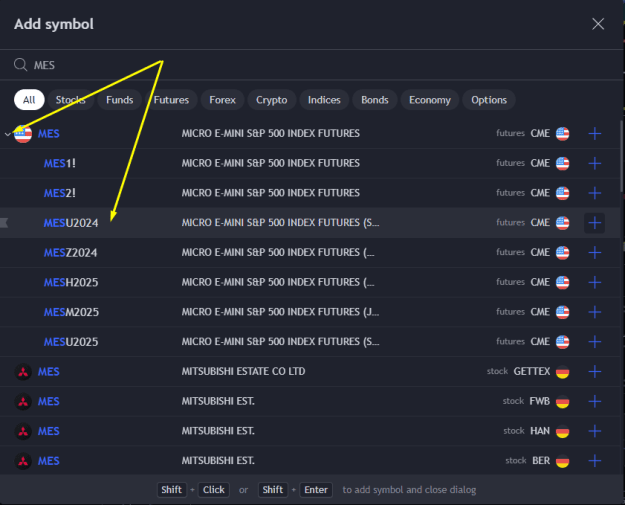The width and height of the screenshot is (625, 505).
Task: Select the Economy filter tab
Action: (x=430, y=100)
